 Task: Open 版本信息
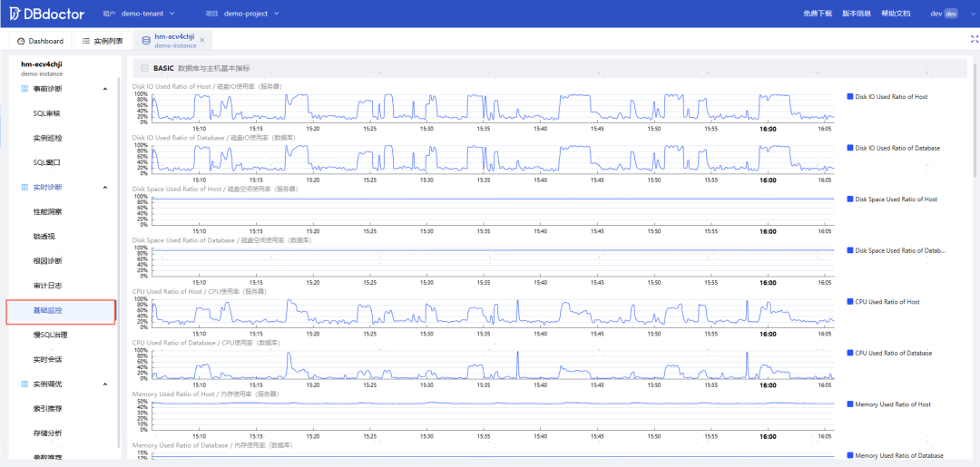pos(857,13)
